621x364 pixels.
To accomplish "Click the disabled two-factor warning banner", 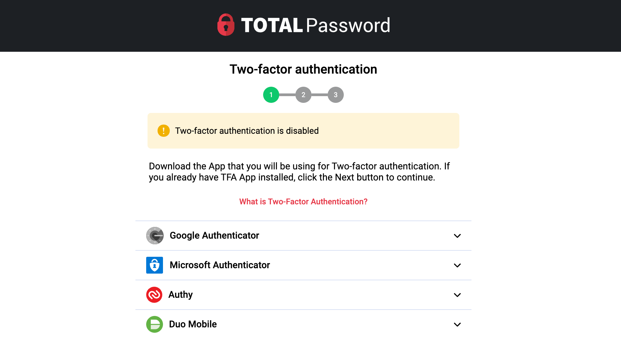I will (303, 131).
